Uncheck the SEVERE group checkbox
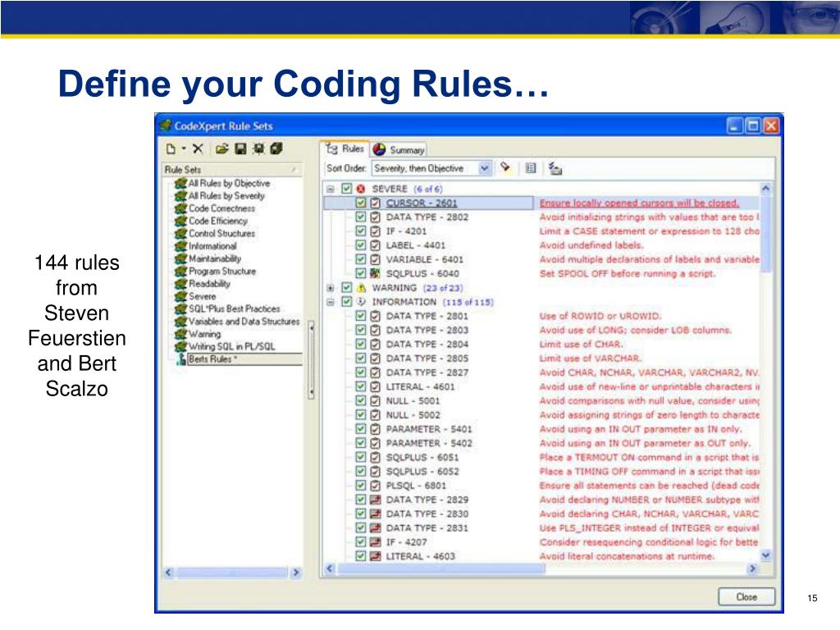Viewport: 840px width, 630px height. coord(347,189)
